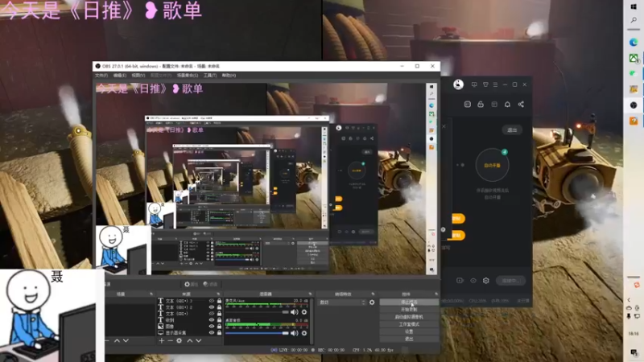
Task: Click the 桌面音频 volume slider
Action: pyautogui.click(x=257, y=333)
